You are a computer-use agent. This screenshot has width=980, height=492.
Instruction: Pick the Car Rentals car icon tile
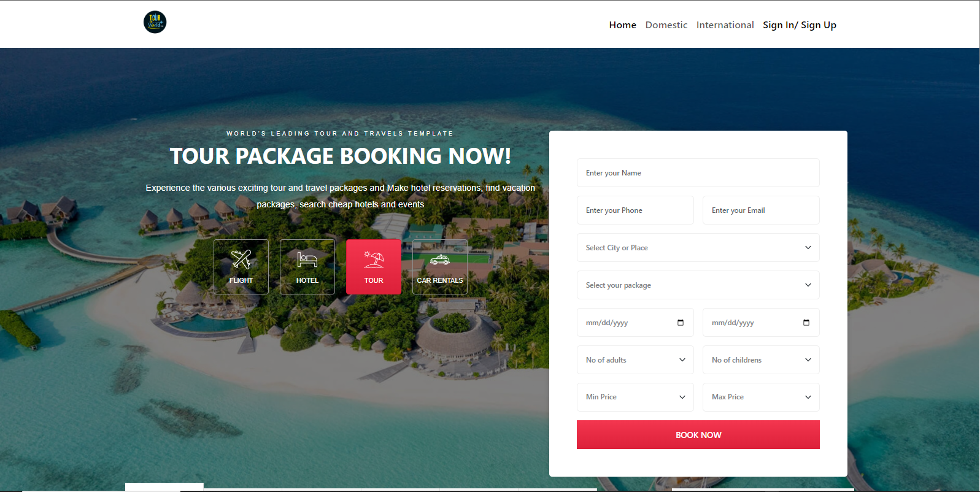click(440, 267)
